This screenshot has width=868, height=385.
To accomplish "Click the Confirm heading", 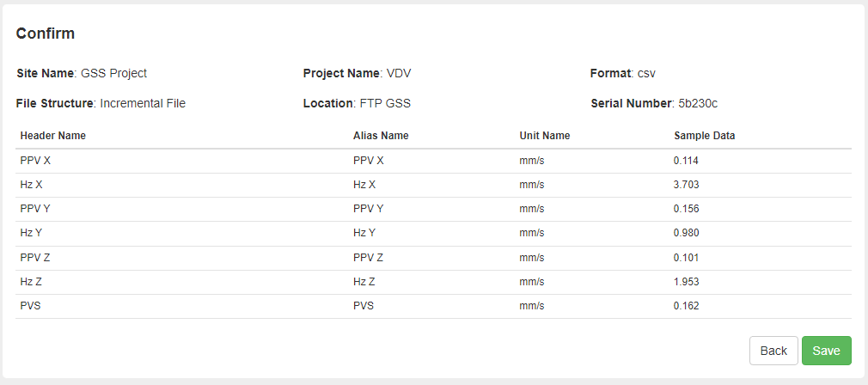I will click(46, 34).
